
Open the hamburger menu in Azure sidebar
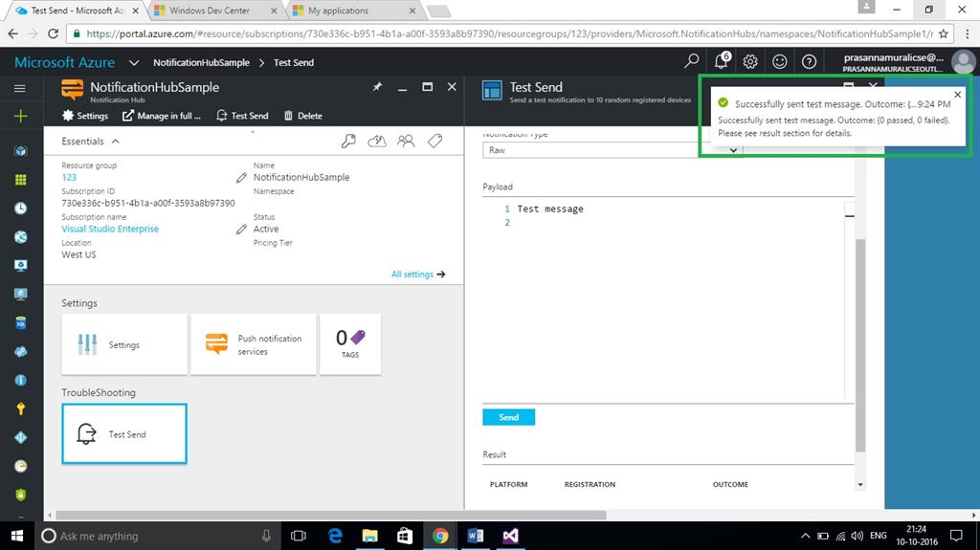20,88
